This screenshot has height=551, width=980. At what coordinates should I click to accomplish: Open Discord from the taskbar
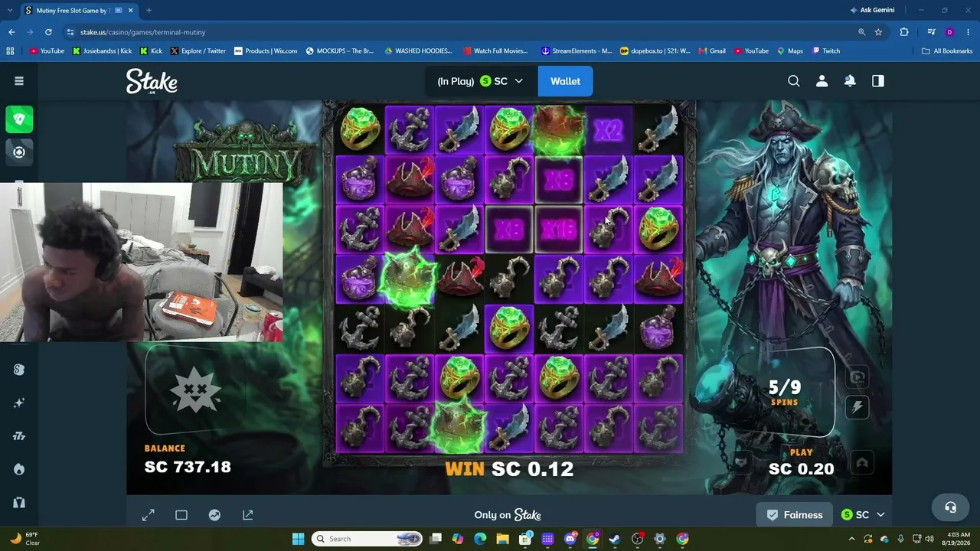click(570, 539)
